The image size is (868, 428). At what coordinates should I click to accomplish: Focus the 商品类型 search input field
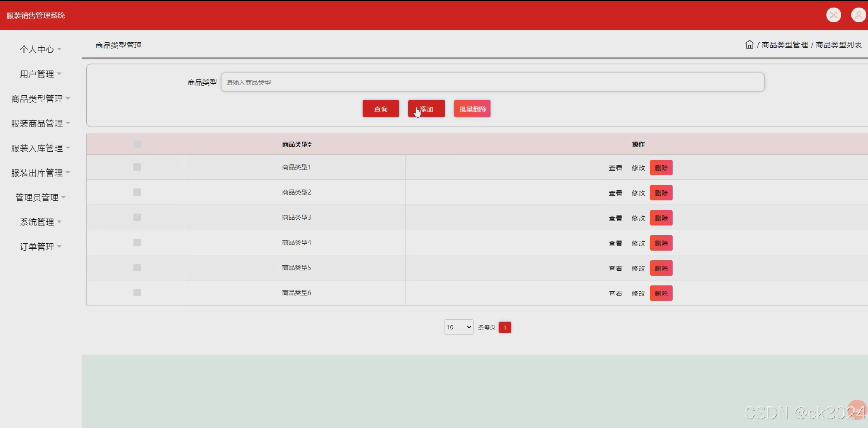492,82
